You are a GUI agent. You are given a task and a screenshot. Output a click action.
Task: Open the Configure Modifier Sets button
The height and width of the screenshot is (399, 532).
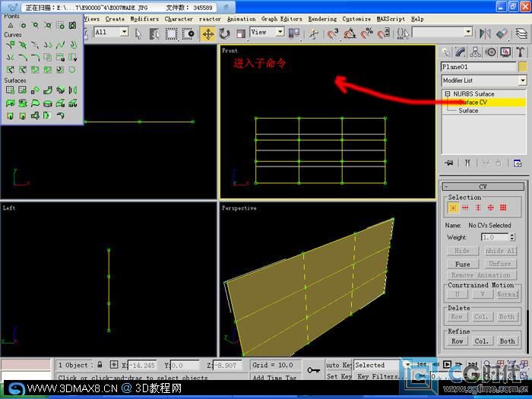518,163
